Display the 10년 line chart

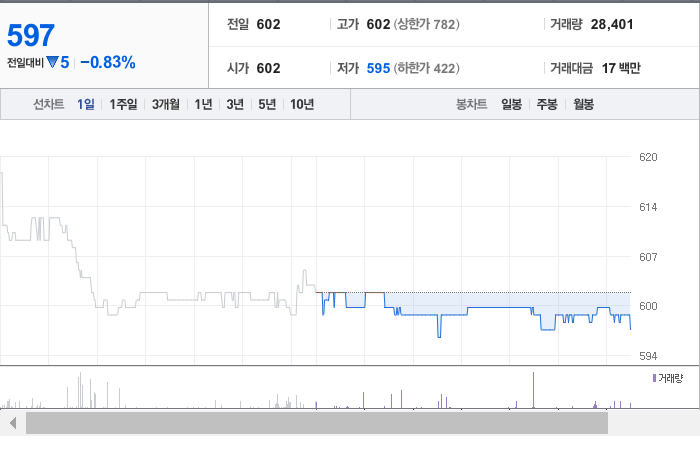click(302, 104)
